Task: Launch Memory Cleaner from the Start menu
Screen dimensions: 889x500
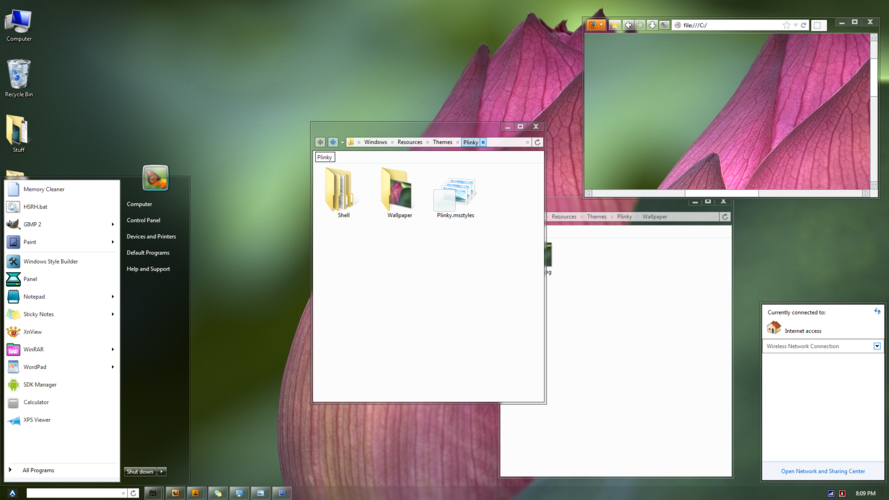Action: [44, 189]
